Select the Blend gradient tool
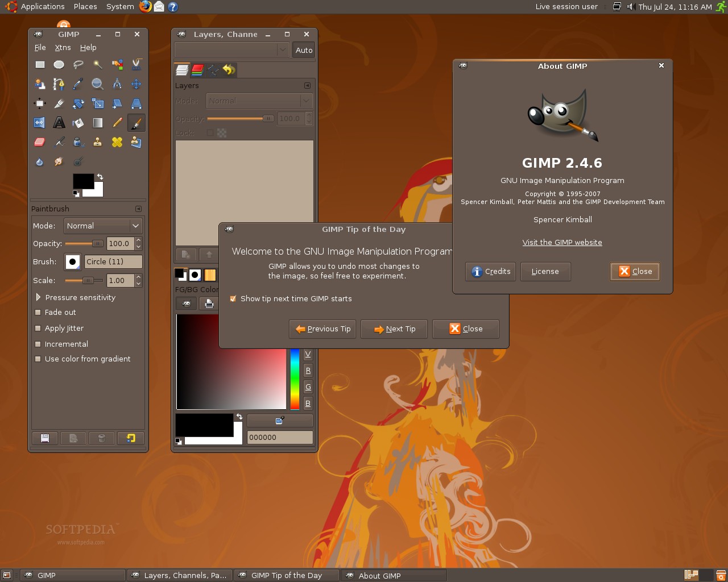728x582 pixels. 98,123
